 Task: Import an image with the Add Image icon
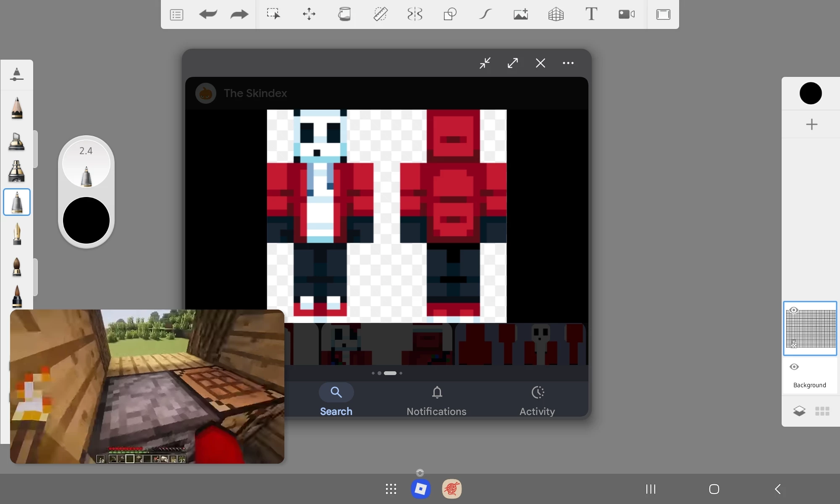click(521, 14)
